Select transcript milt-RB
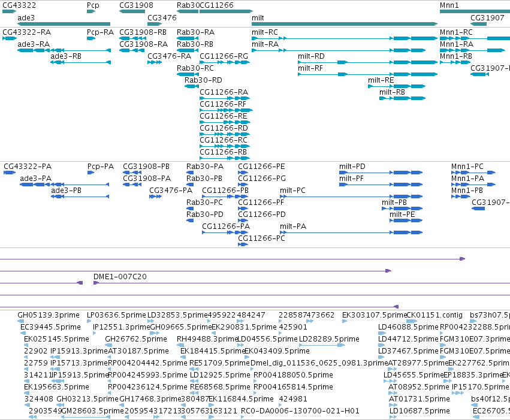Image resolution: width=510 pixels, height=420 pixels. tap(402, 98)
